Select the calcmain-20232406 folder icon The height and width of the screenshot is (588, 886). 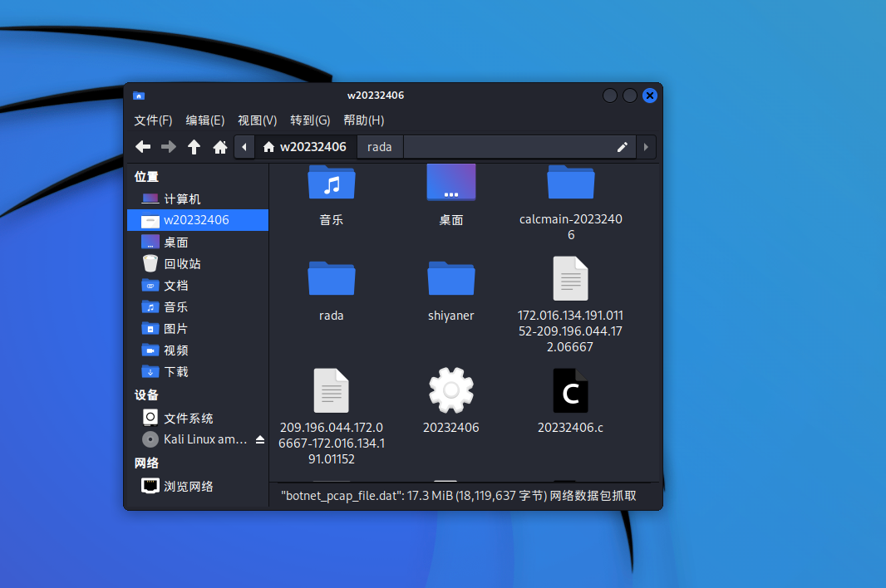click(x=571, y=183)
